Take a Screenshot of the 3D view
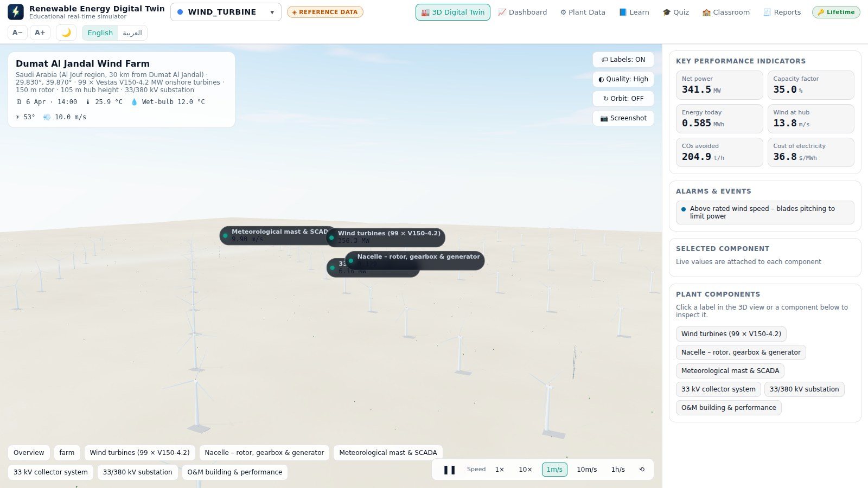This screenshot has height=488, width=868. (623, 118)
